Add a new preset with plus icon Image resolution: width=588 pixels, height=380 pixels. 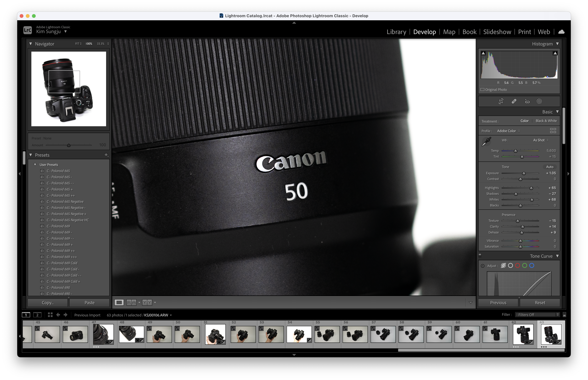[106, 155]
